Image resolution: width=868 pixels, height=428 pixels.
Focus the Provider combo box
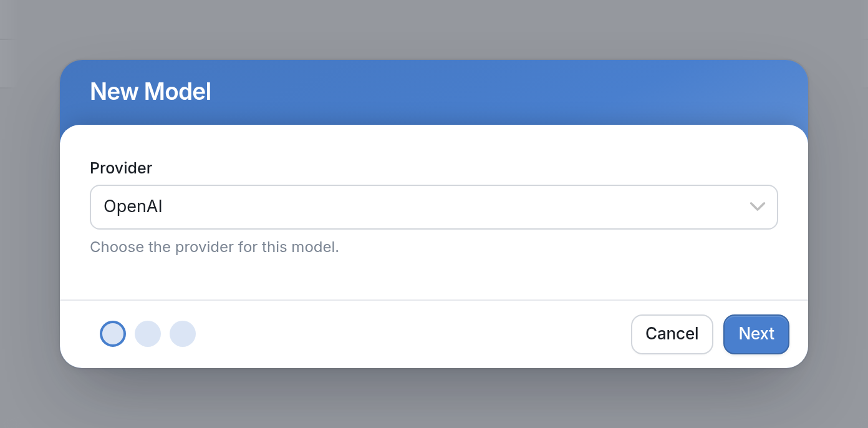pyautogui.click(x=433, y=207)
